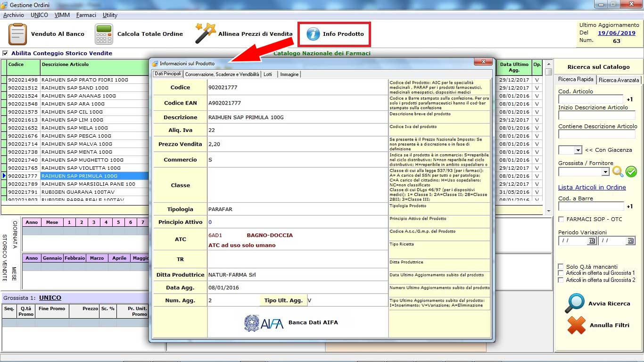Enable FARMACI SOP - OTC checkbox
Viewport: 644px width, 362px height.
coord(561,219)
